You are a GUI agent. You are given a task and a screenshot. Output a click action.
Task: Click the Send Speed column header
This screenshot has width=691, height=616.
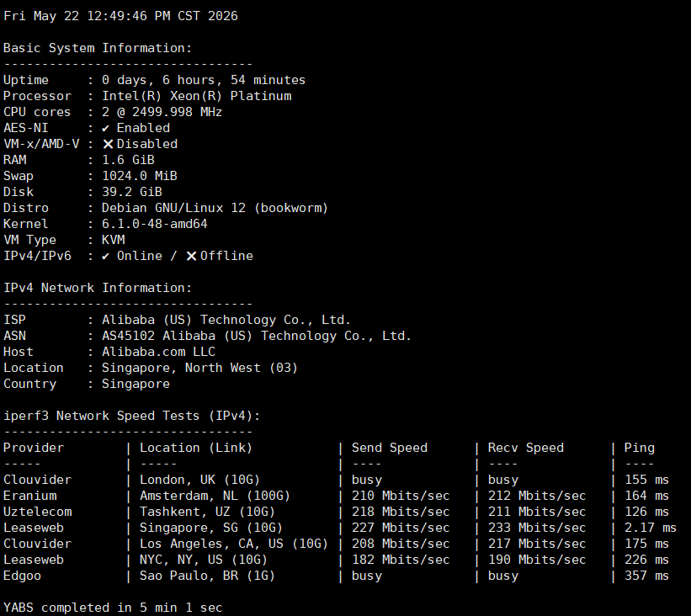tap(390, 449)
